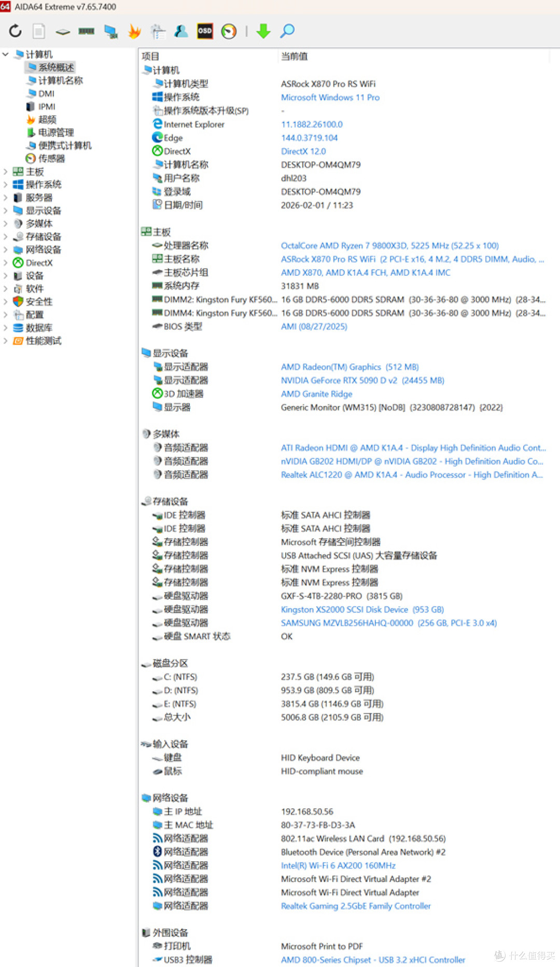Open the SAMSUNG MZVLB256HAHQ-00000 link
Screen dimensions: 560x967
(x=389, y=623)
